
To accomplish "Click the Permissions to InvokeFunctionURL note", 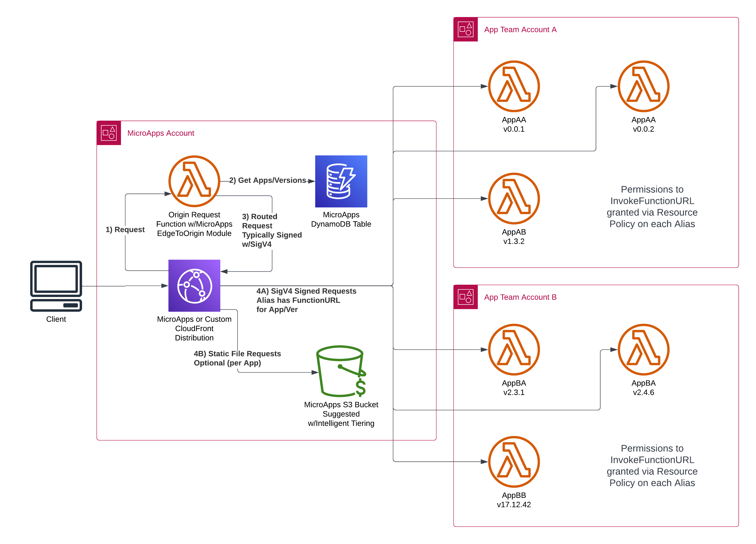I will coord(652,207).
